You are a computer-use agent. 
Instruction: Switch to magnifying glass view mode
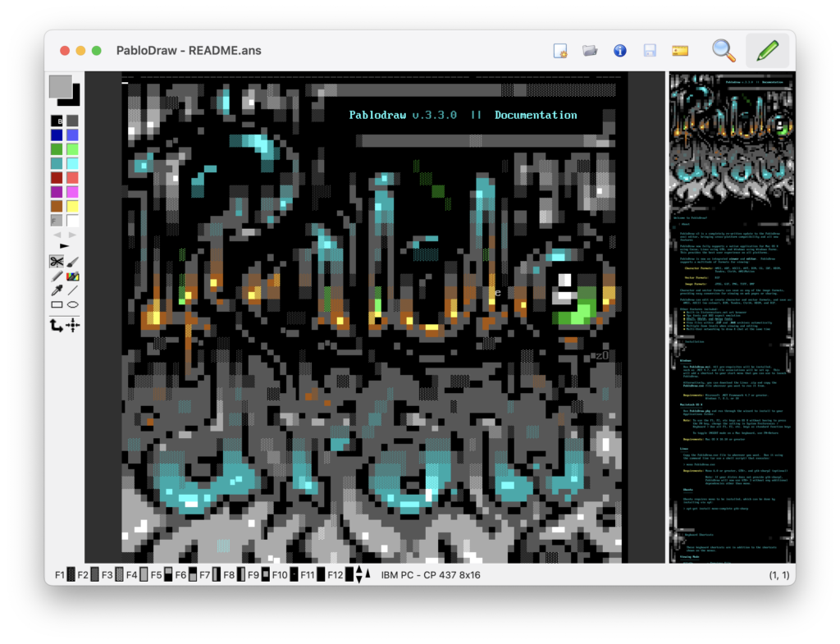click(723, 50)
